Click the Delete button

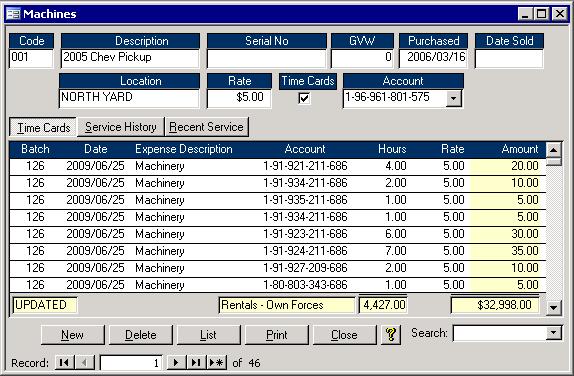(x=141, y=335)
